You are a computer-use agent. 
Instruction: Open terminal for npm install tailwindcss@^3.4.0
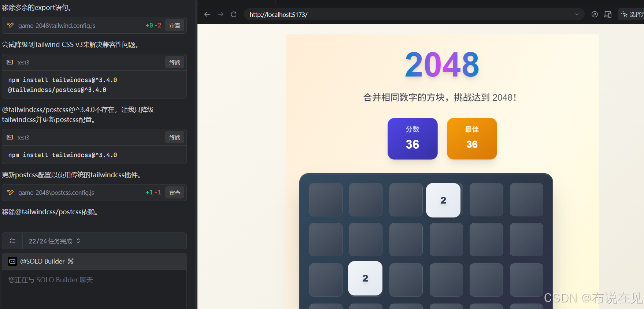(x=175, y=138)
